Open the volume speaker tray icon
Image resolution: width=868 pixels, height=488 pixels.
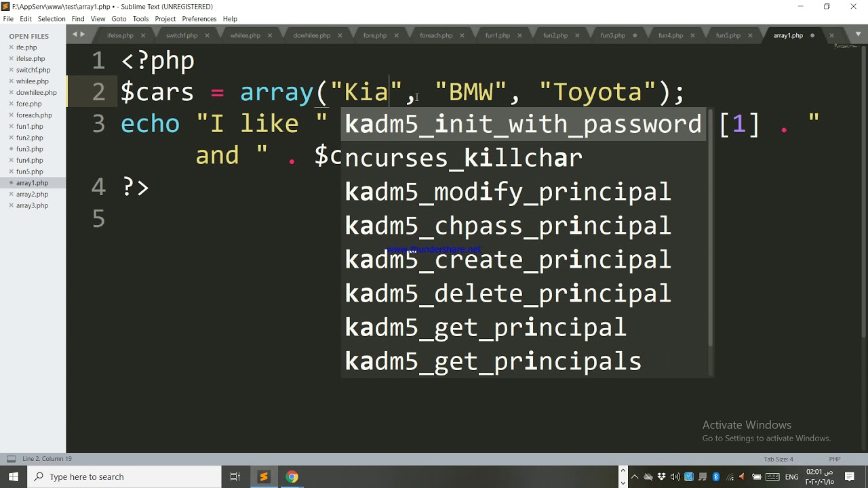pos(675,476)
